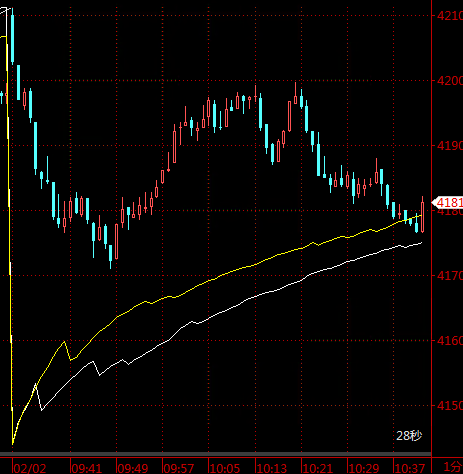Image resolution: width=463 pixels, height=474 pixels.
Task: Click the 28秒 countdown text
Action: click(x=409, y=435)
